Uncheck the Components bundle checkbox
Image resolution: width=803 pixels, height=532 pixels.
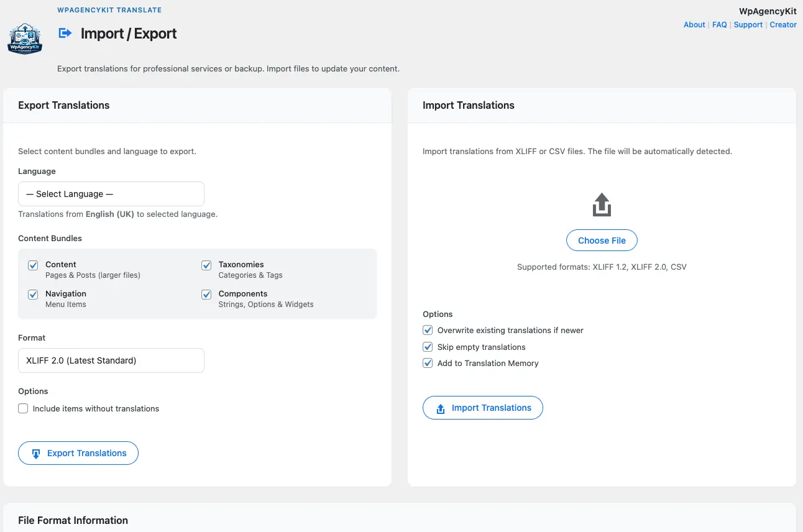coord(206,295)
